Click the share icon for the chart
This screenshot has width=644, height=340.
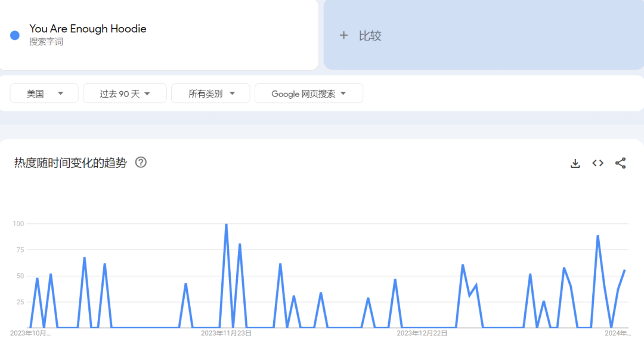(620, 163)
